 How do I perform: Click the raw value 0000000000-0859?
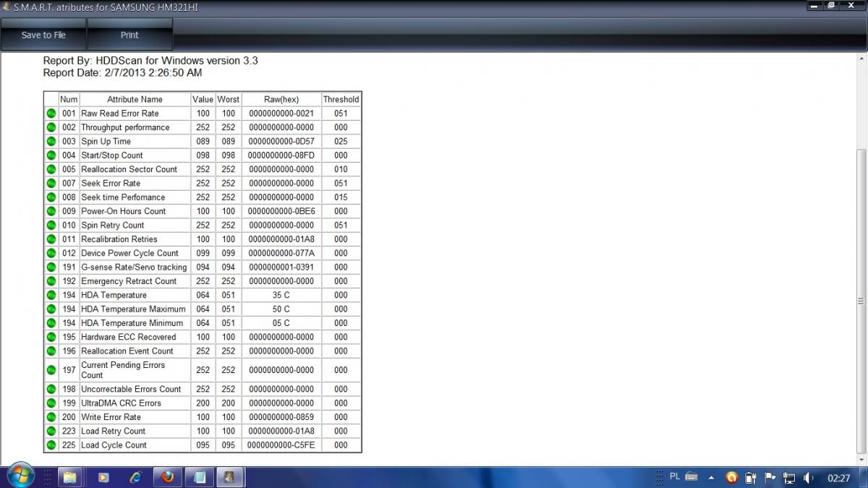click(281, 417)
